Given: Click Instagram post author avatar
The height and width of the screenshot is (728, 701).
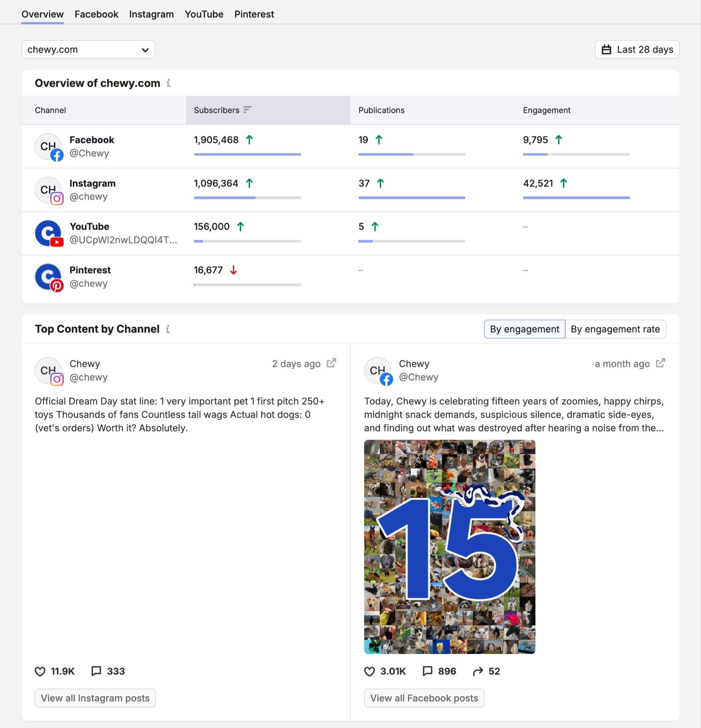Looking at the screenshot, I should (49, 371).
